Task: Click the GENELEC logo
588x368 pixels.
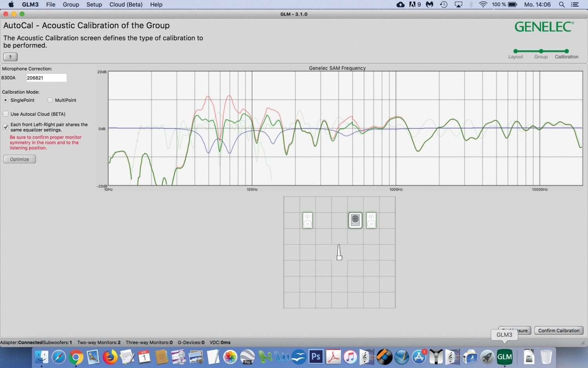Action: [x=544, y=27]
